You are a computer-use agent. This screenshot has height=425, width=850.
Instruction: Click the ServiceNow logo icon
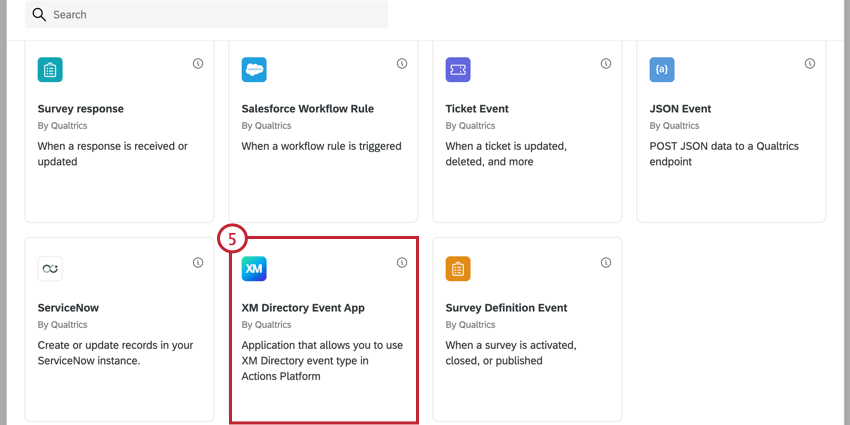[50, 269]
